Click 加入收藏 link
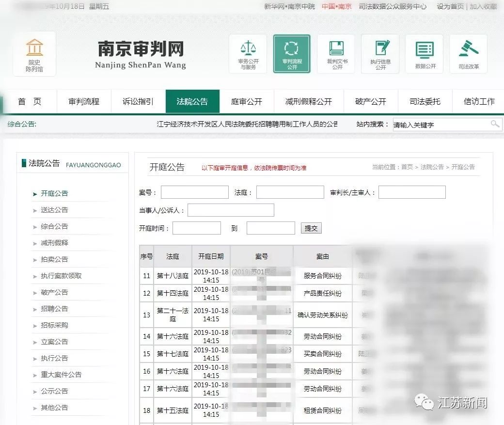The image size is (504, 425). point(483,6)
